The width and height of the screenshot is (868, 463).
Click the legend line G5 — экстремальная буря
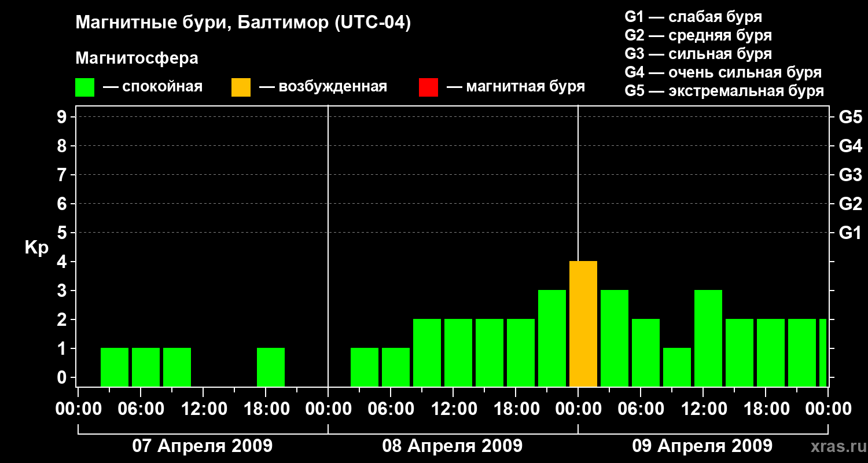coord(724,91)
